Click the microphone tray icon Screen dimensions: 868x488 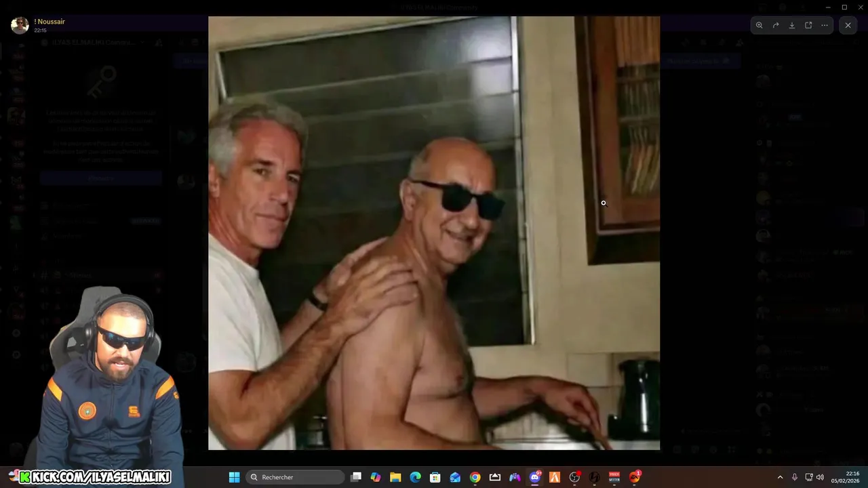795,477
